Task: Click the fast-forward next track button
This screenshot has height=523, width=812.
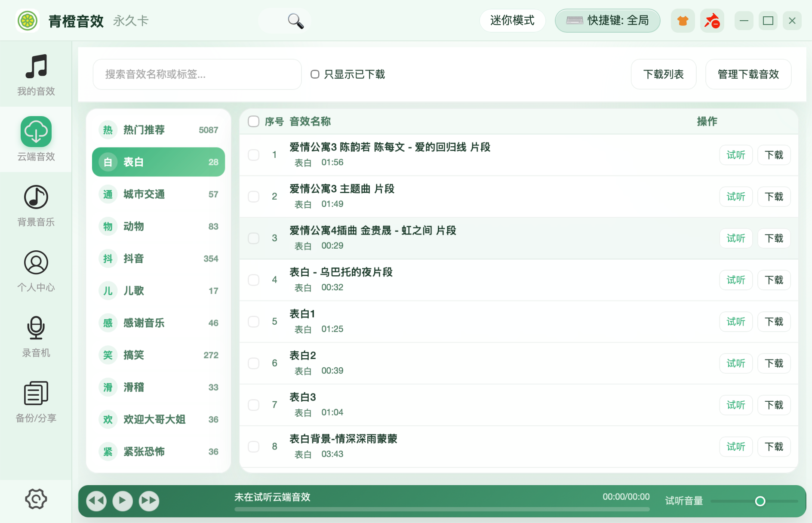Action: 149,501
